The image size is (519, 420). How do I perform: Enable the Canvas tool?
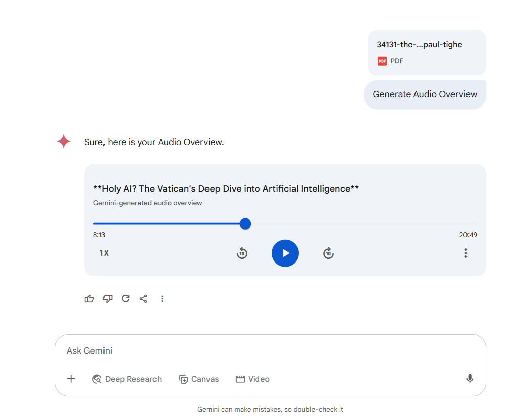click(198, 379)
